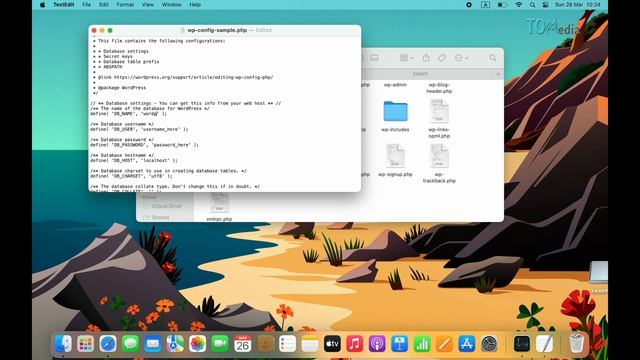Click the Share icon in Finder toolbar
The height and width of the screenshot is (360, 640).
[426, 58]
